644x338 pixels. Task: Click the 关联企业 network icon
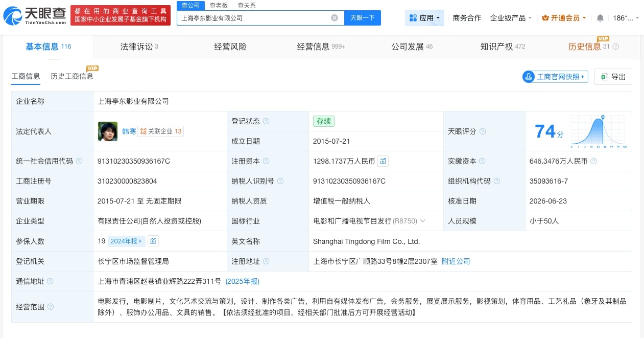(143, 131)
